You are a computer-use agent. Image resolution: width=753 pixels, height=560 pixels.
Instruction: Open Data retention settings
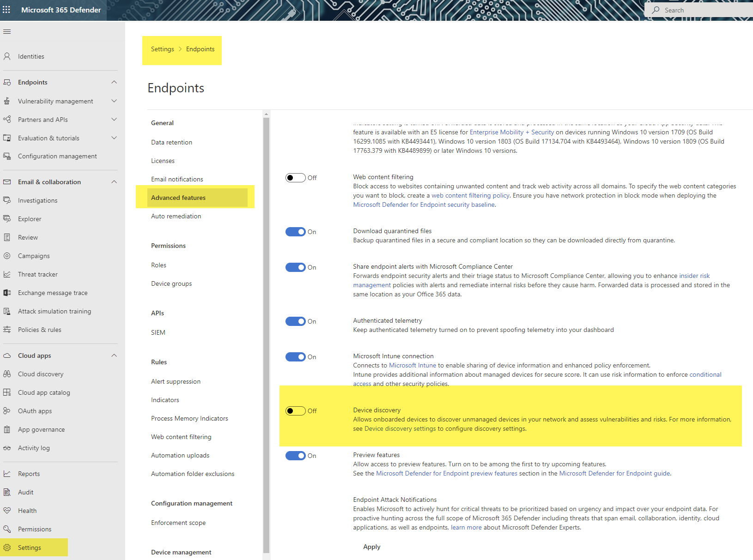[x=172, y=142]
